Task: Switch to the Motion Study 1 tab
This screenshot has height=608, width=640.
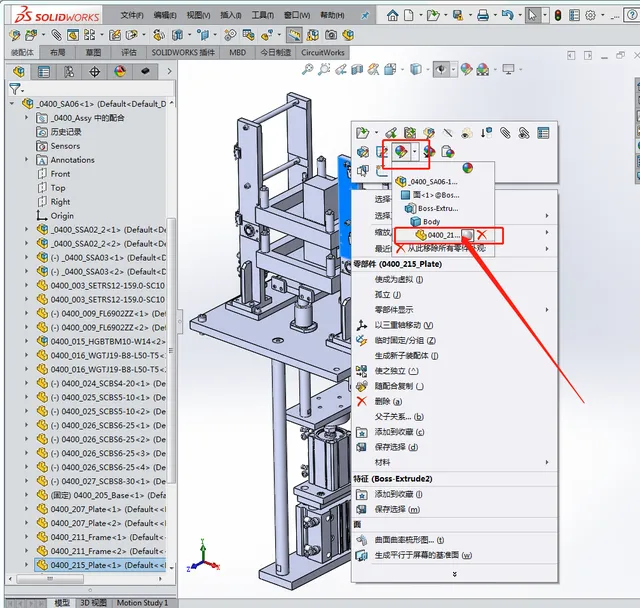Action: point(142,603)
